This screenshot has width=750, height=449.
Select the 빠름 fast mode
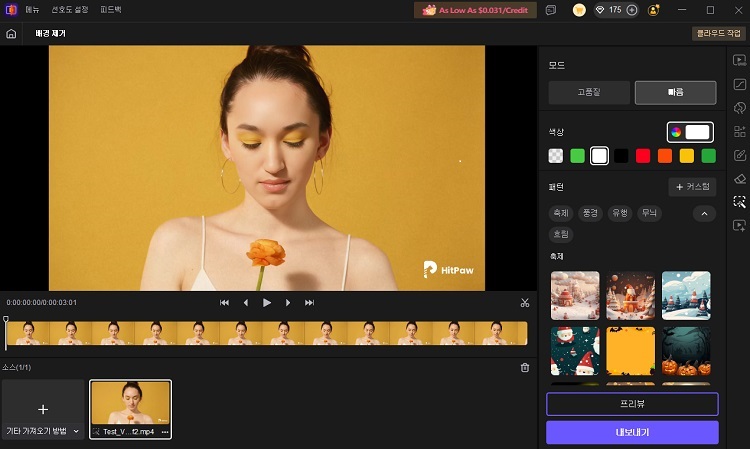pyautogui.click(x=675, y=92)
